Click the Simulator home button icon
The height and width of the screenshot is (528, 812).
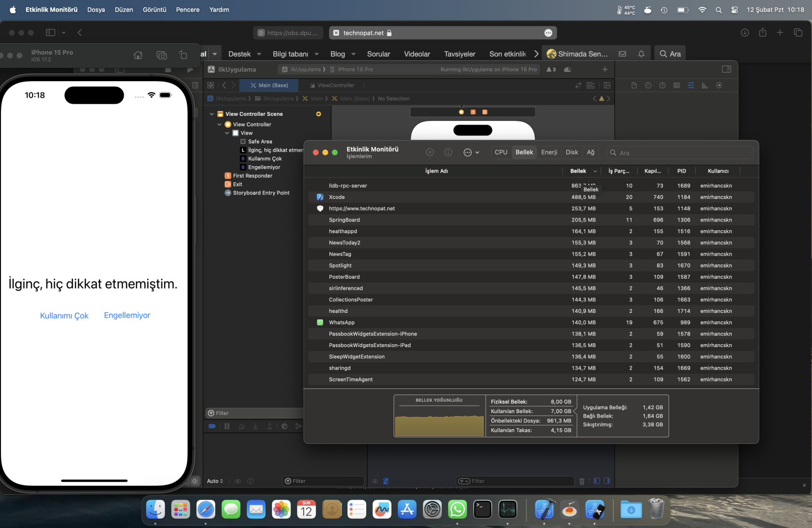(138, 55)
